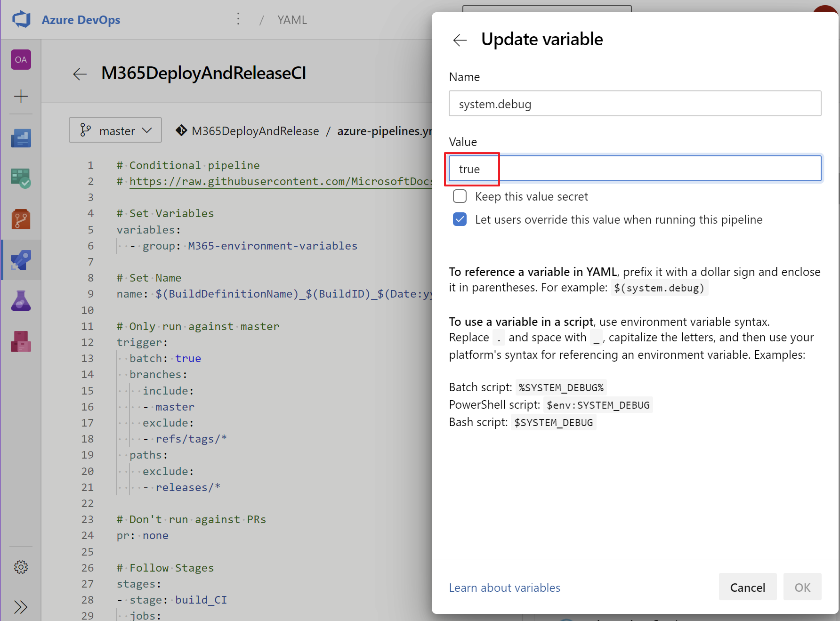Open the Test Plans flask icon
The width and height of the screenshot is (840, 621).
click(x=21, y=300)
